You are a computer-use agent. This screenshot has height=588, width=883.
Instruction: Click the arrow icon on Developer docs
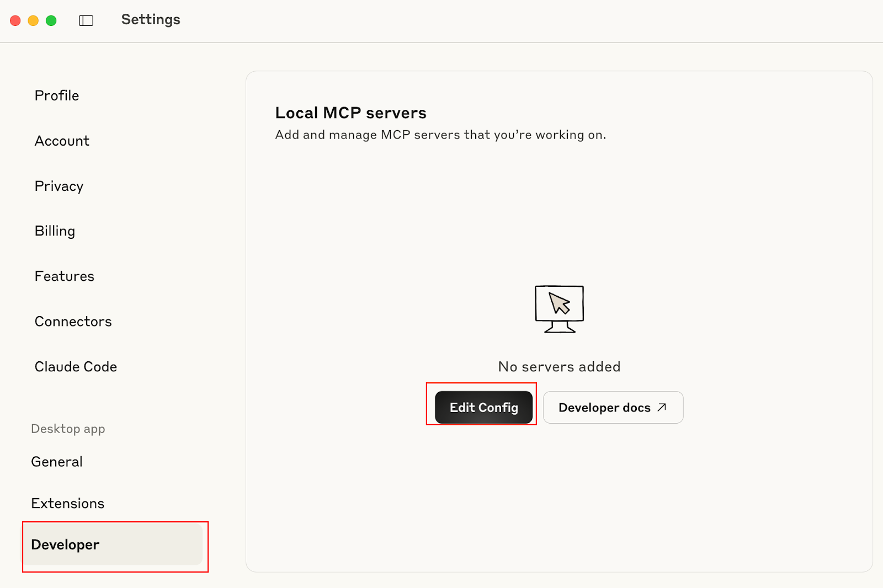tap(662, 408)
